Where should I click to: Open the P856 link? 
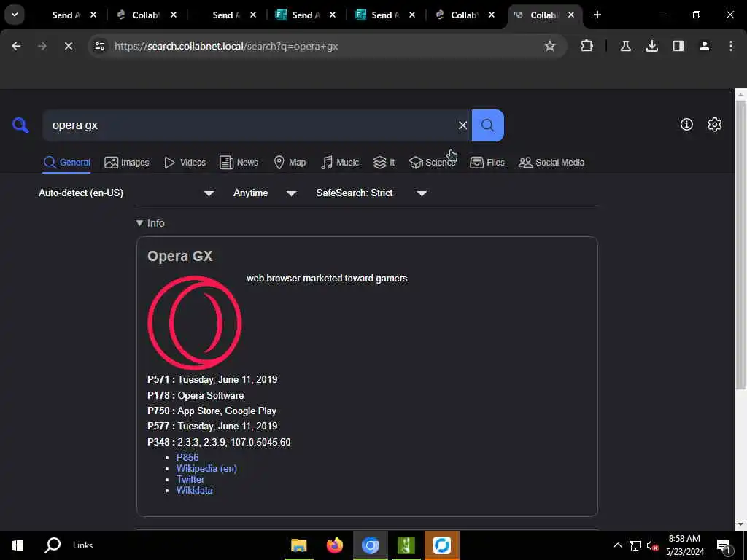tap(187, 457)
